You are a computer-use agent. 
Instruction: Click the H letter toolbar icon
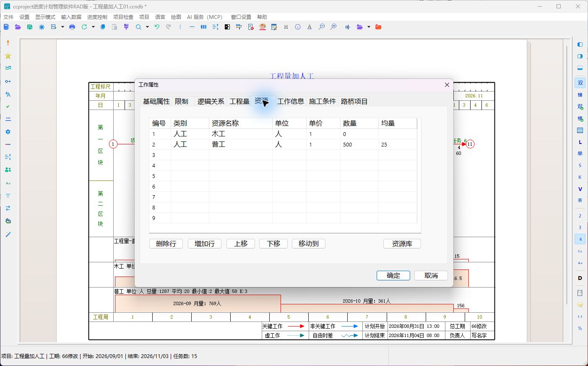click(x=286, y=27)
